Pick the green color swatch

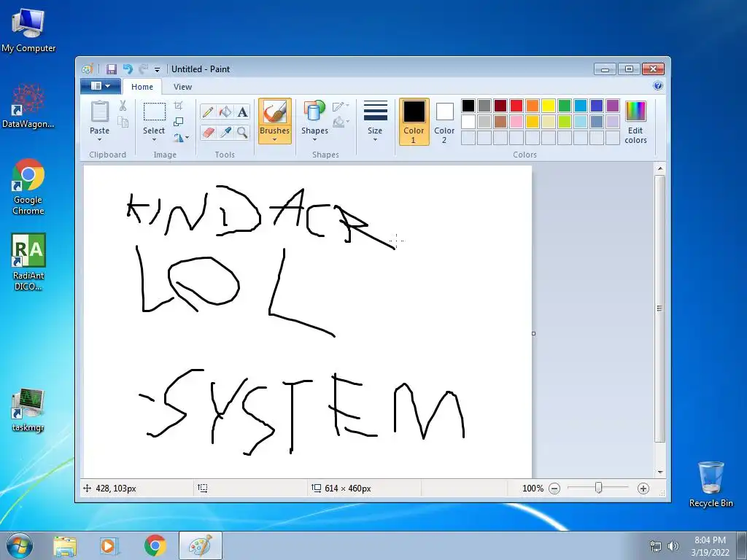coord(565,106)
